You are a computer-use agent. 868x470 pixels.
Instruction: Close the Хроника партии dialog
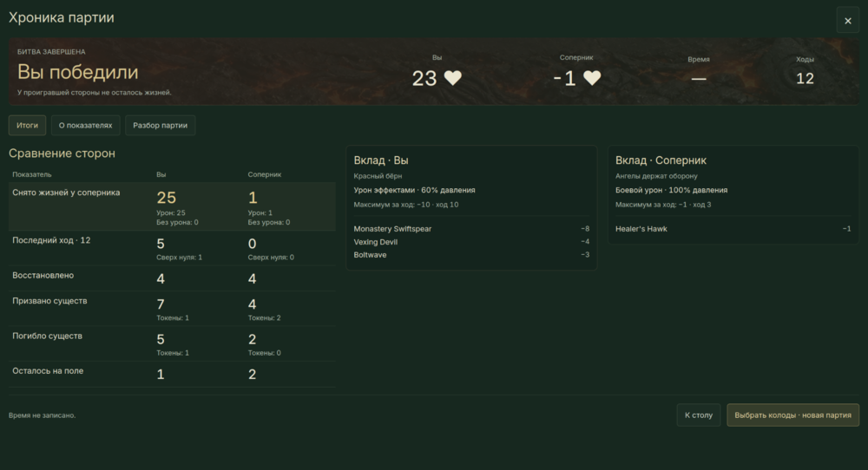847,21
